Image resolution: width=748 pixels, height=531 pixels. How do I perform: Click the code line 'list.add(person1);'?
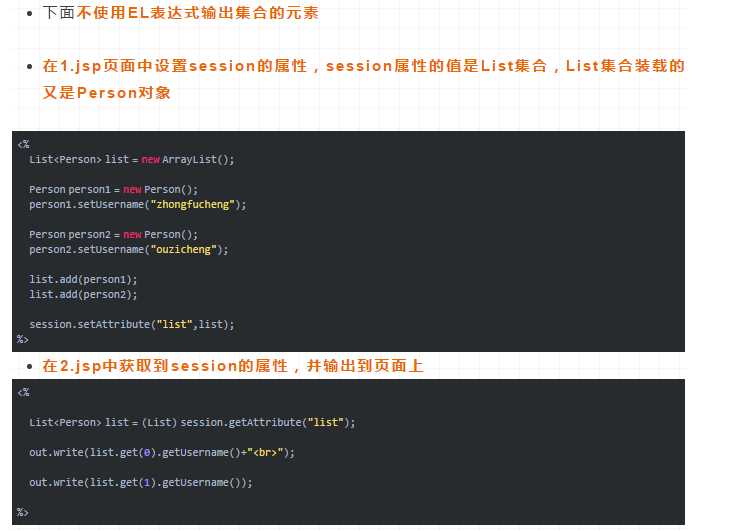tap(83, 279)
